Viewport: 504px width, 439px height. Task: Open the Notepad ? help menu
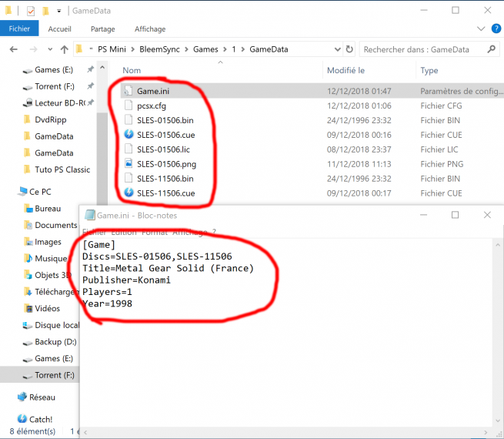(214, 232)
